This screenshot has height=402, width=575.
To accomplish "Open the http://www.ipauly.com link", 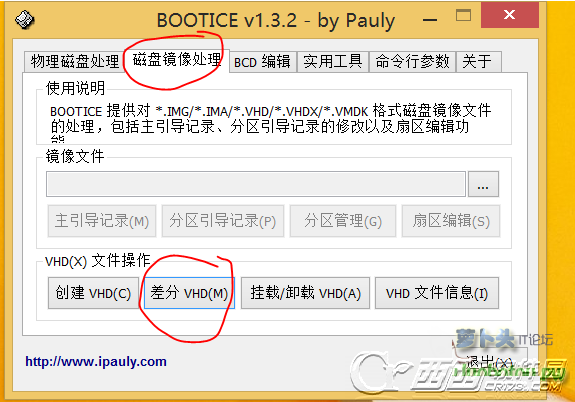I will tap(96, 361).
